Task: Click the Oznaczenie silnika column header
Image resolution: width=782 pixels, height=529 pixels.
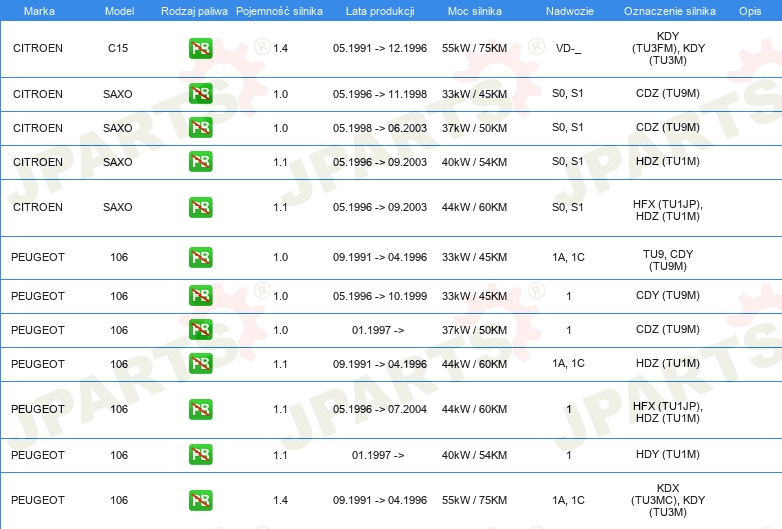Action: click(x=670, y=11)
